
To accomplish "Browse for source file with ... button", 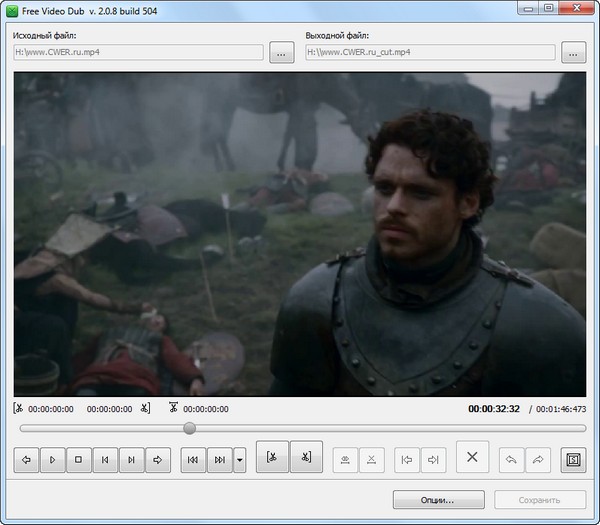I will click(x=282, y=53).
